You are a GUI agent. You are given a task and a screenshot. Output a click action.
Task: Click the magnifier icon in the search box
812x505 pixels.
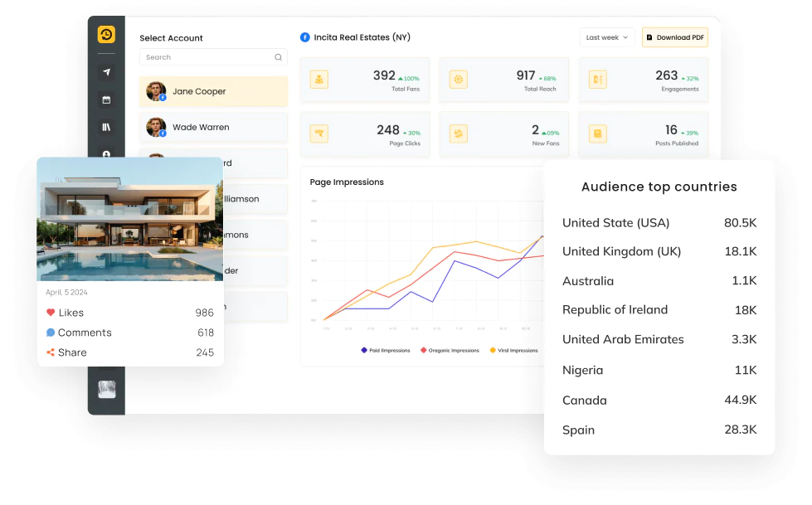[278, 57]
